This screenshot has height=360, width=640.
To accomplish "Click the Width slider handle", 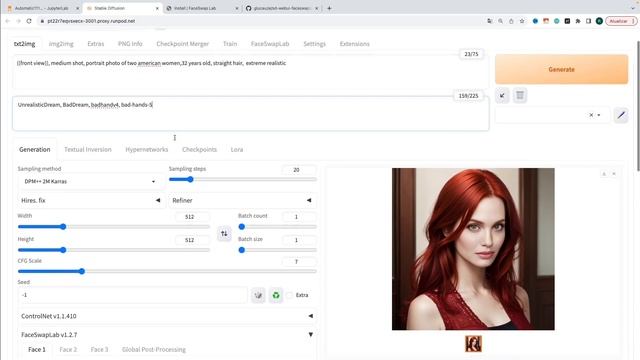I will tap(63, 227).
